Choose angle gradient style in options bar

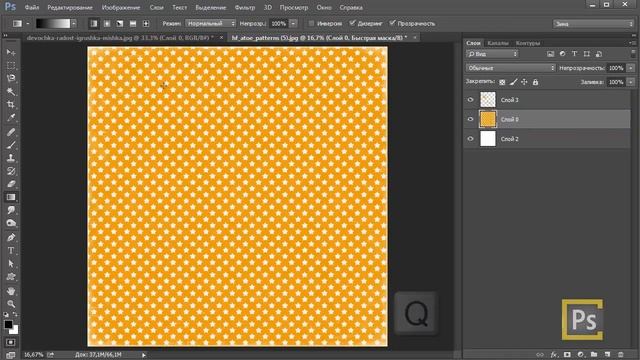120,24
